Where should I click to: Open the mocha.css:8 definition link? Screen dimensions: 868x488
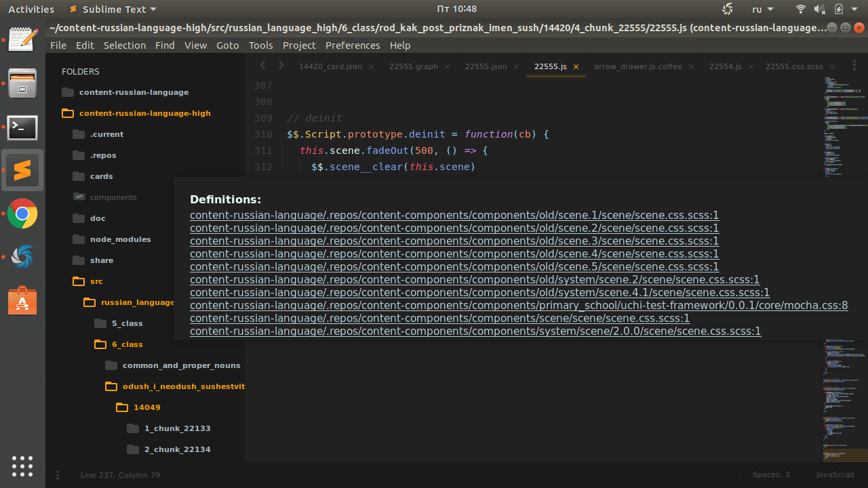tap(519, 306)
